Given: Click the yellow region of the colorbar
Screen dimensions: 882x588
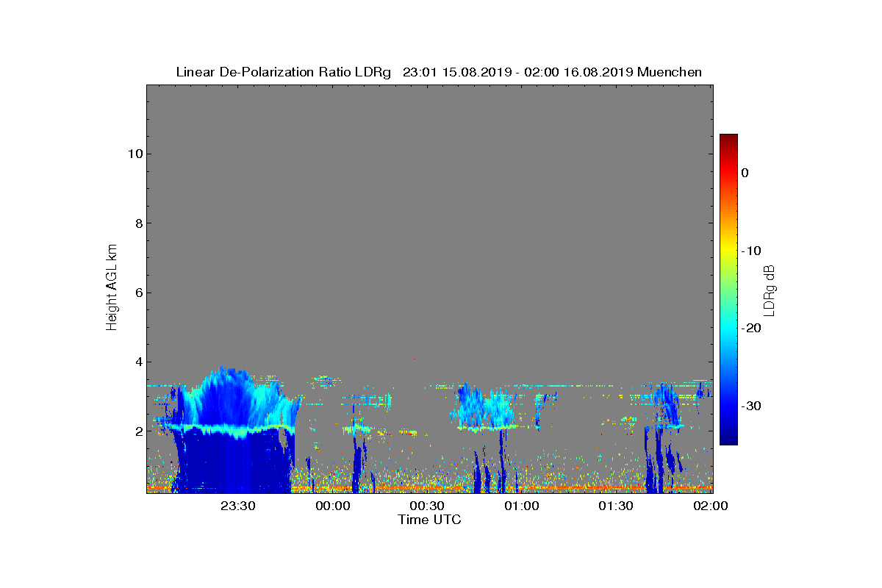Looking at the screenshot, I should [728, 251].
